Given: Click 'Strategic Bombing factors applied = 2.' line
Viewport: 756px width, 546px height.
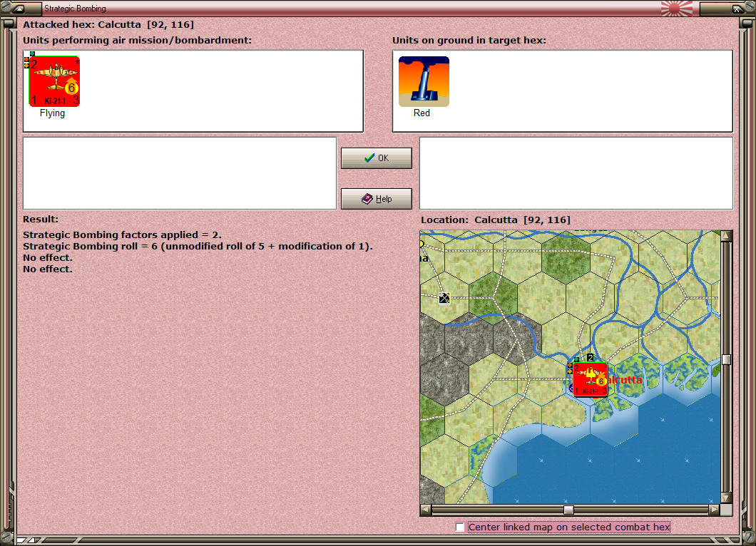Looking at the screenshot, I should point(122,235).
